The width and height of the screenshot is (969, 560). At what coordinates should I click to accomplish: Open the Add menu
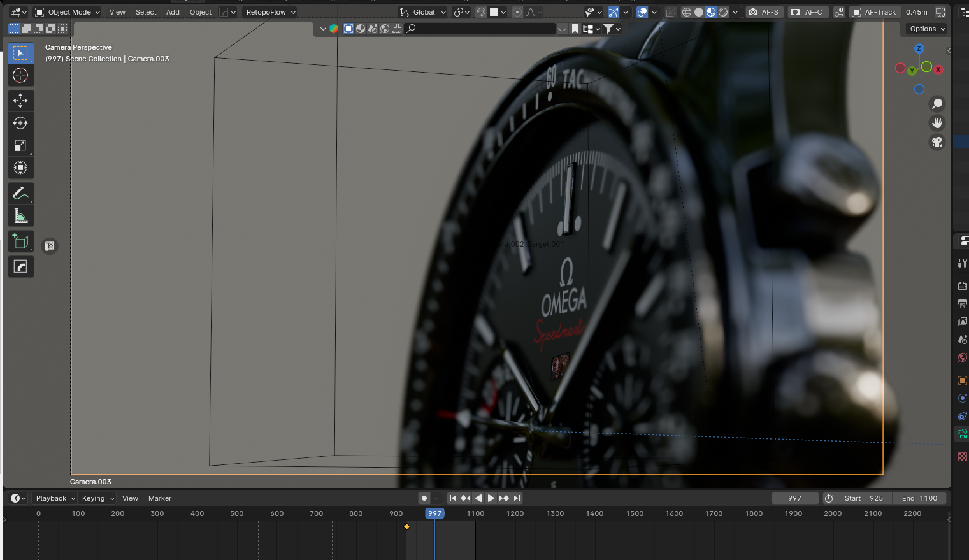pos(173,12)
